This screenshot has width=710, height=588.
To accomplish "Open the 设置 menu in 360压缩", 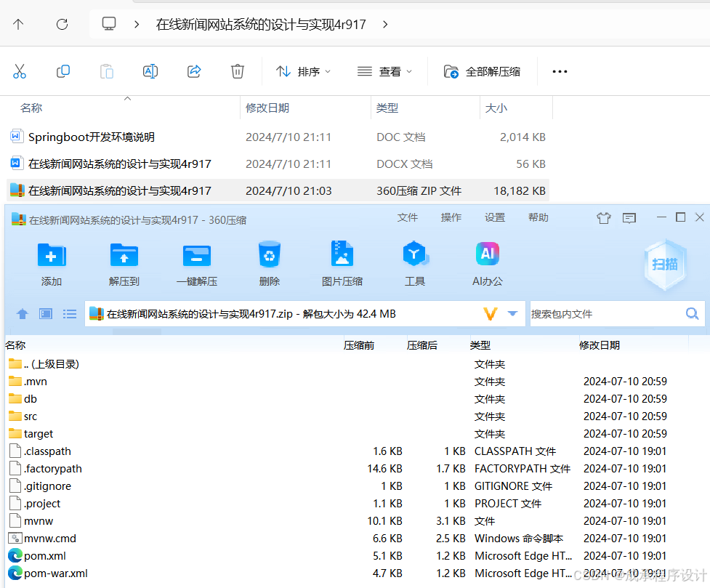I will (494, 217).
